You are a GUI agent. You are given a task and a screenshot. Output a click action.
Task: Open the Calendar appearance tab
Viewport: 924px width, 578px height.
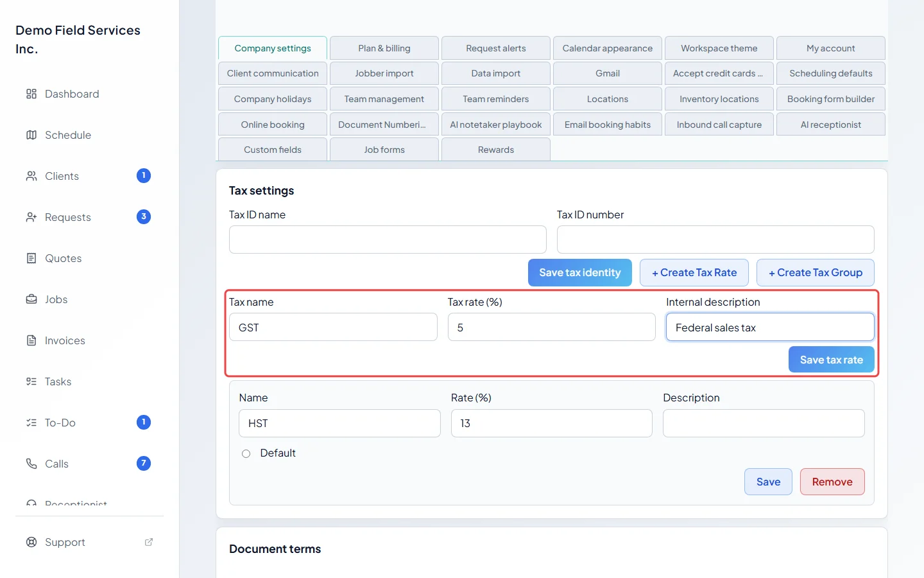[x=608, y=48]
